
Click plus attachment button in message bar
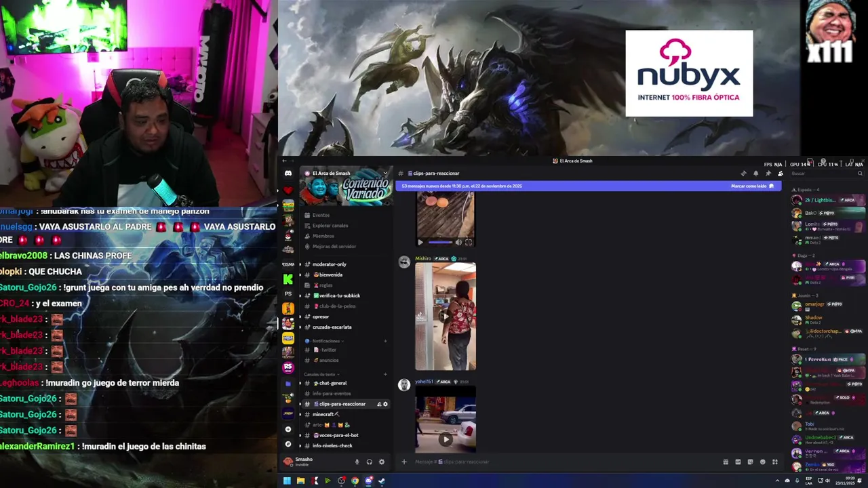(403, 462)
